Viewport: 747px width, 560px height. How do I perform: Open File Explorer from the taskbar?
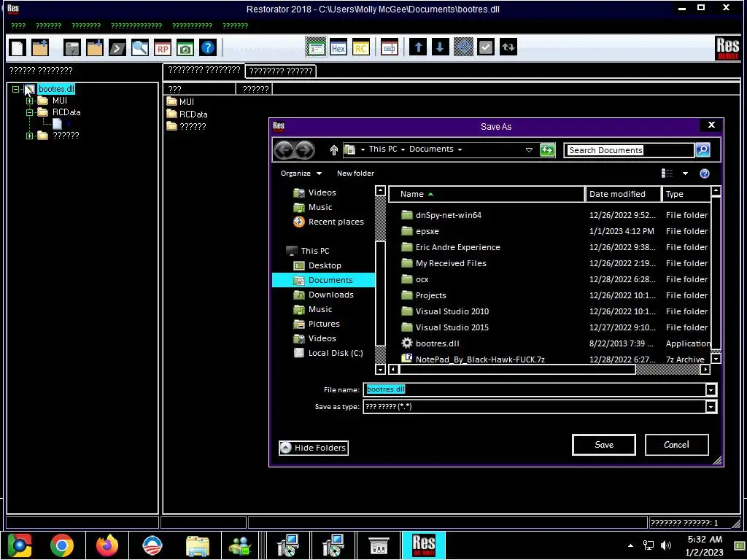coord(198,545)
